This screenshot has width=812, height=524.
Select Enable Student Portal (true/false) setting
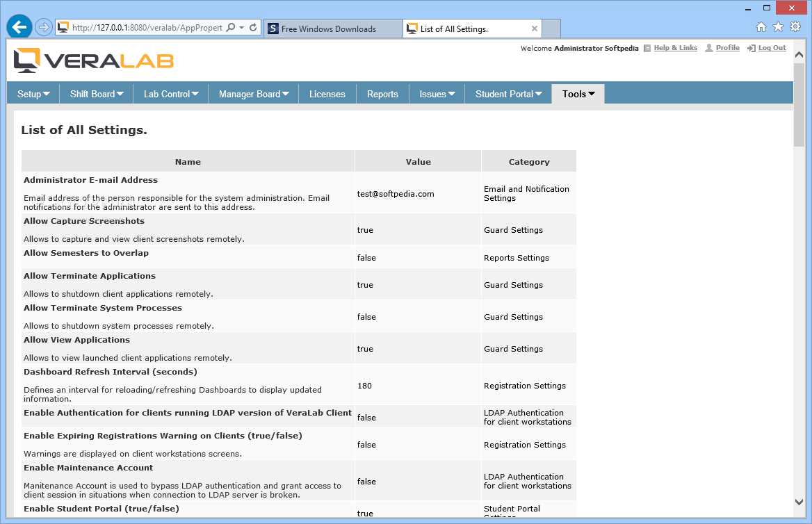coord(101,509)
